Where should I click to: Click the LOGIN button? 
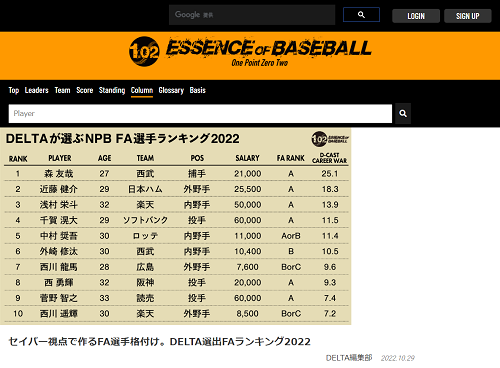pos(416,16)
